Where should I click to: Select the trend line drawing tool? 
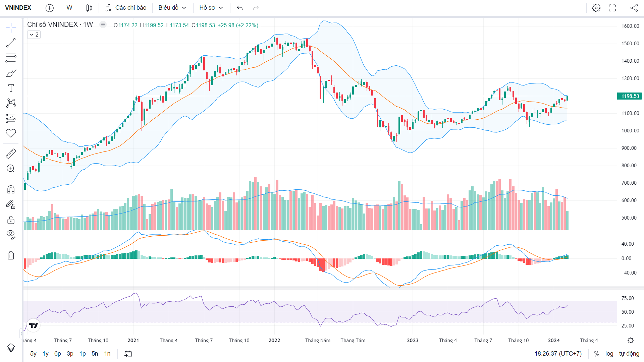[x=11, y=43]
